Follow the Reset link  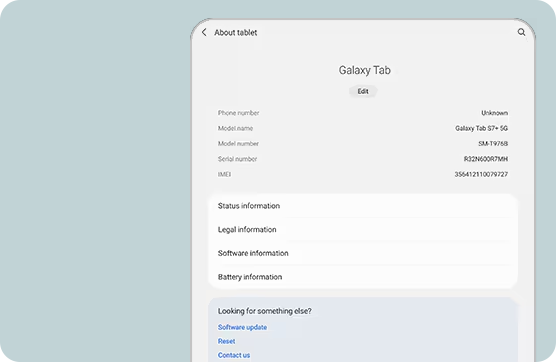[x=226, y=341]
